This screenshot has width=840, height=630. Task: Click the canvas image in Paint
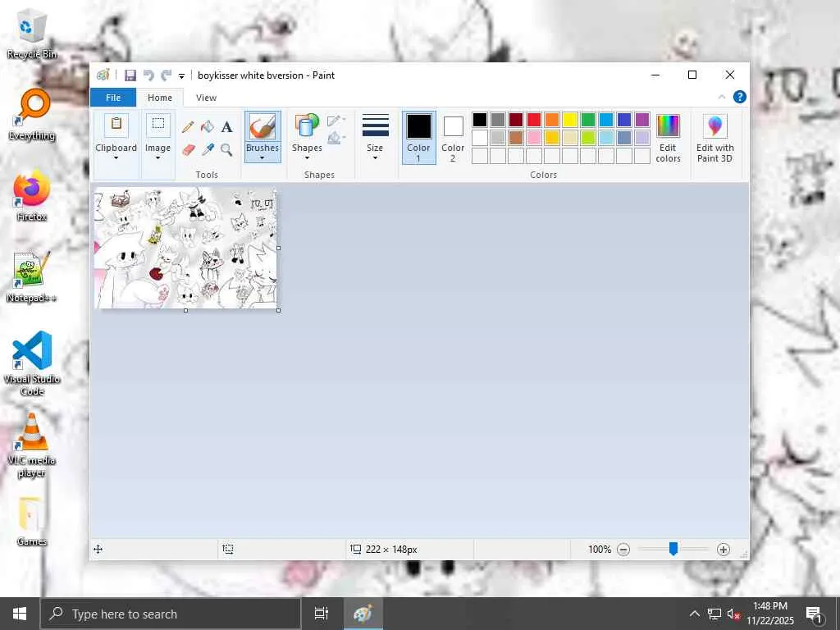(x=185, y=248)
